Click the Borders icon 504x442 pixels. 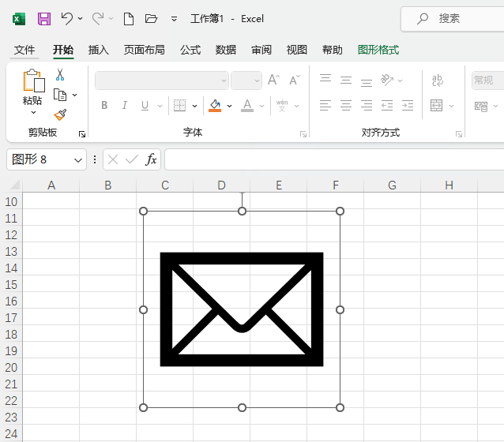pos(179,105)
